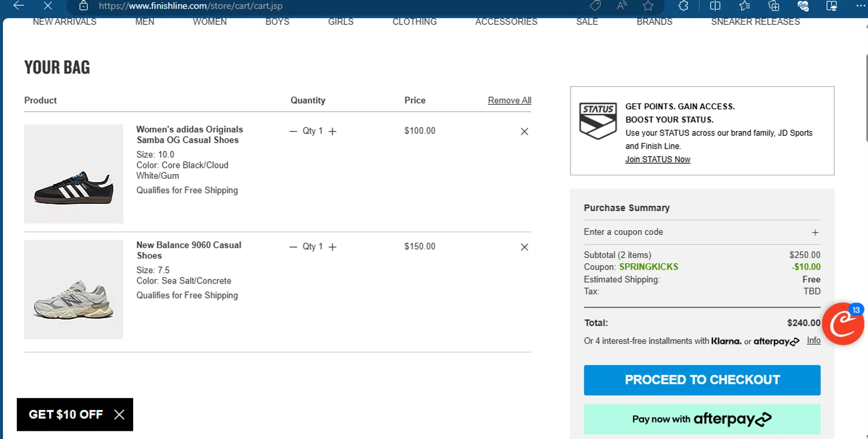The height and width of the screenshot is (439, 868).
Task: Open the WOMEN navigation menu
Action: point(209,22)
